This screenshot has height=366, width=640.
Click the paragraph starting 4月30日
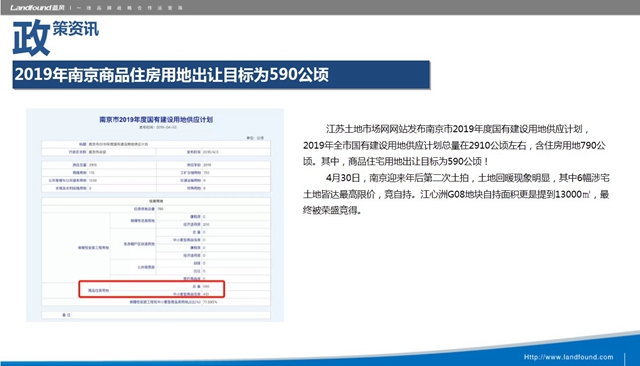(456, 194)
